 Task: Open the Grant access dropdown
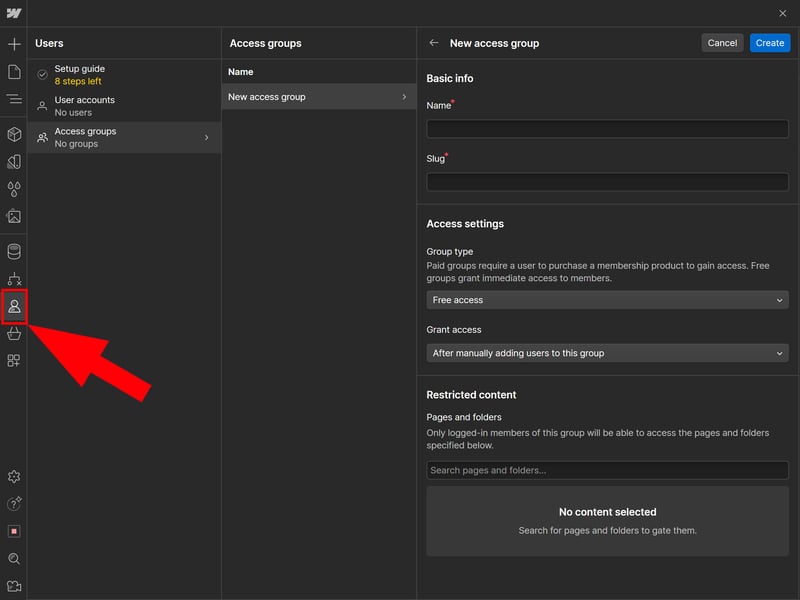[607, 353]
